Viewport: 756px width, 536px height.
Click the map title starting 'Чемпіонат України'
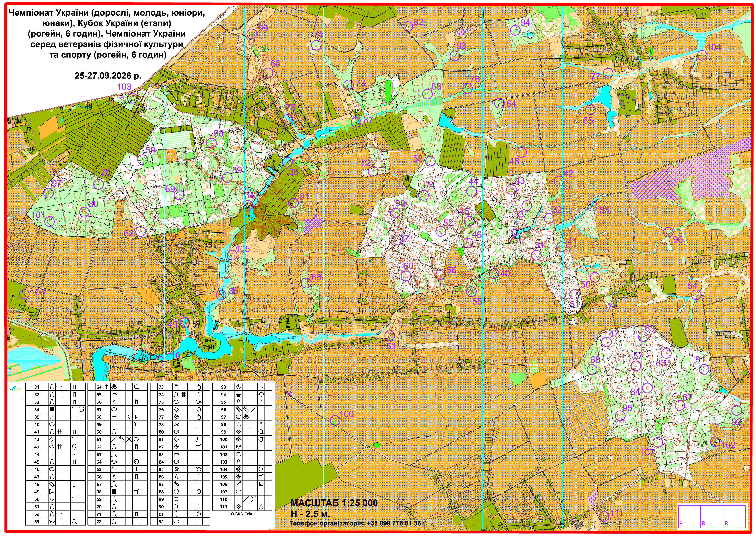click(107, 34)
